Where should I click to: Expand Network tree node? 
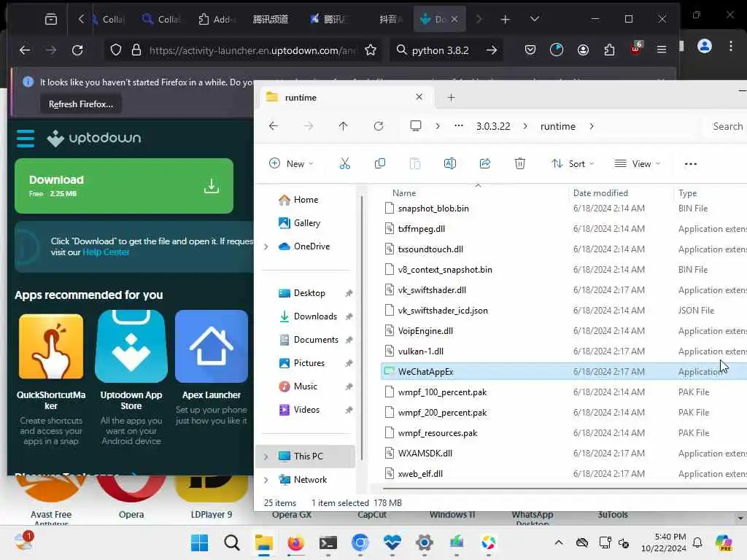(266, 480)
